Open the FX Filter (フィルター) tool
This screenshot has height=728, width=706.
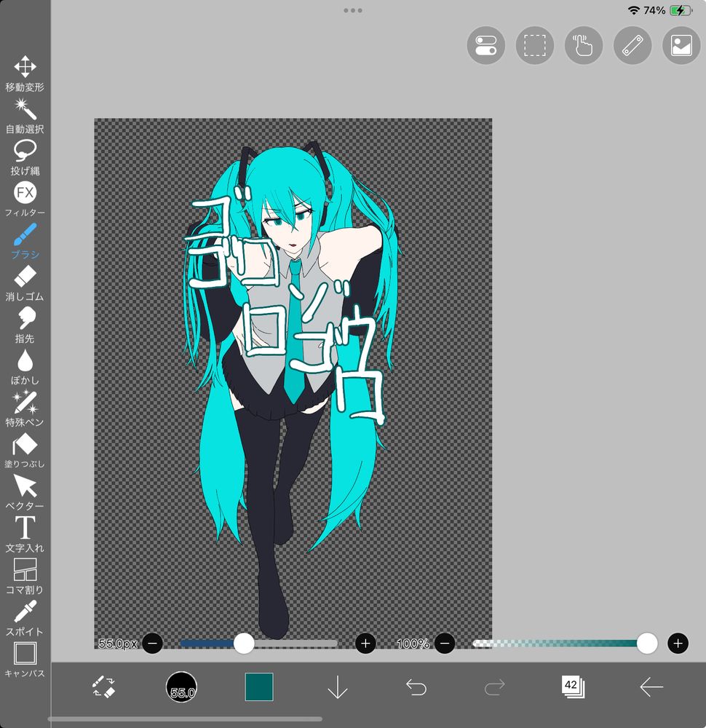(x=25, y=199)
